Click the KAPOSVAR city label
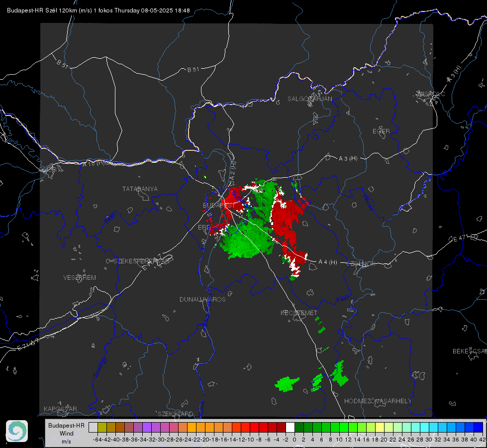Image resolution: width=487 pixels, height=448 pixels. pyautogui.click(x=60, y=409)
